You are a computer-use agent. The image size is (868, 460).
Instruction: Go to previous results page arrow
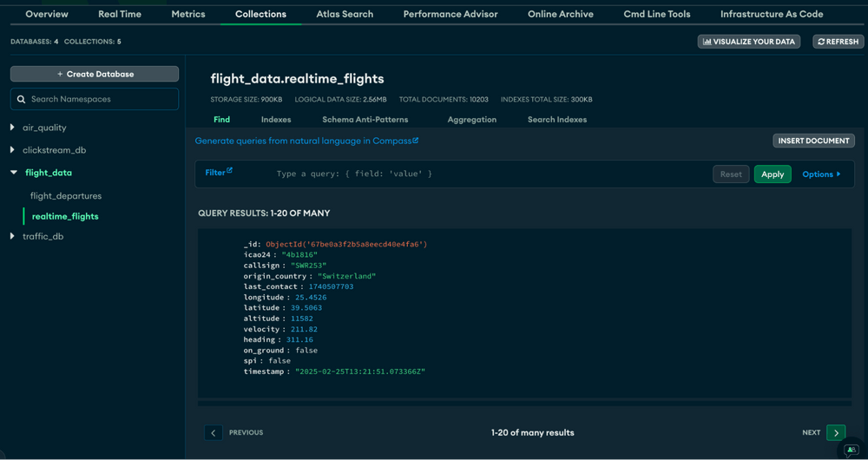tap(214, 432)
